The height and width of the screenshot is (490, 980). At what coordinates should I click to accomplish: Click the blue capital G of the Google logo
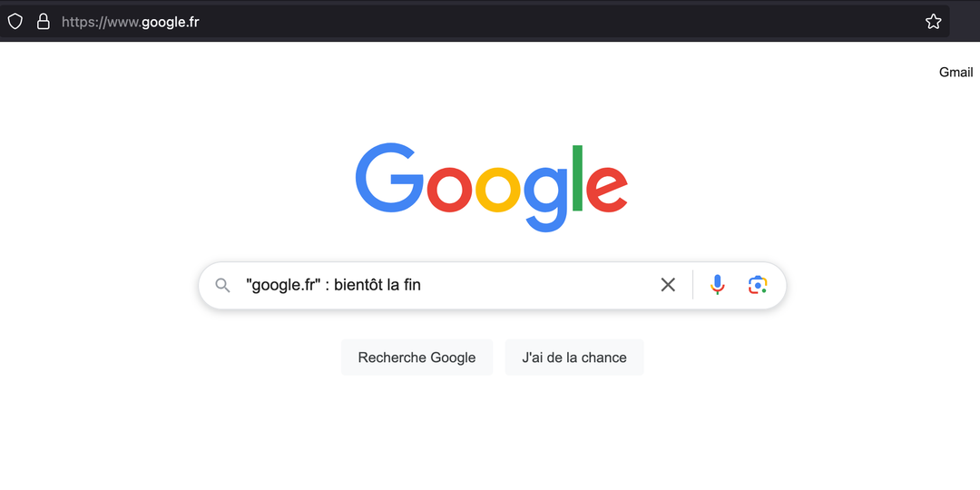388,178
